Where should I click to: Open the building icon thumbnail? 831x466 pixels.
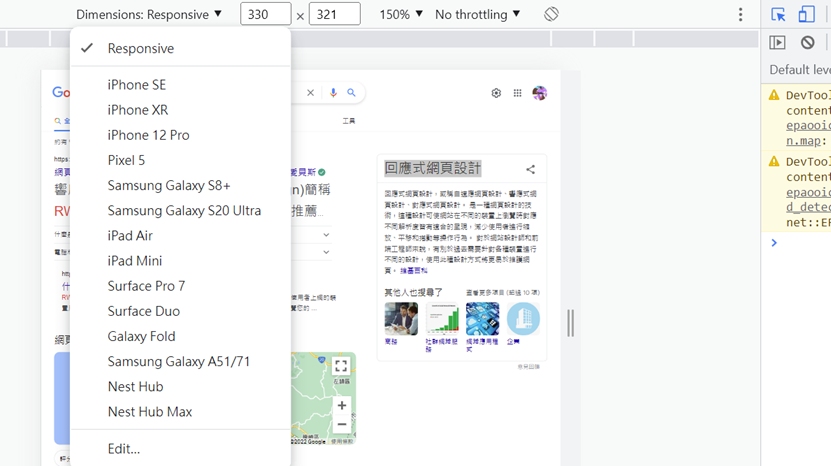[523, 319]
